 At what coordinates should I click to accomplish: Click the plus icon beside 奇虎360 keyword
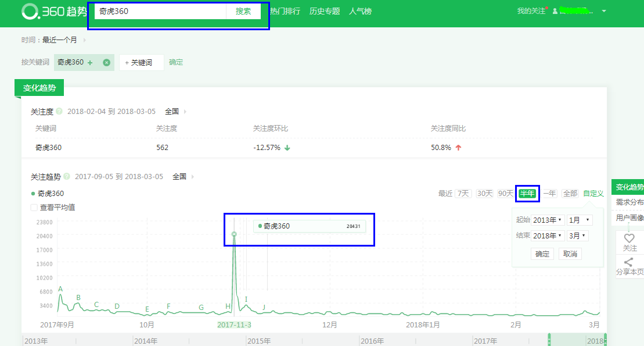90,63
